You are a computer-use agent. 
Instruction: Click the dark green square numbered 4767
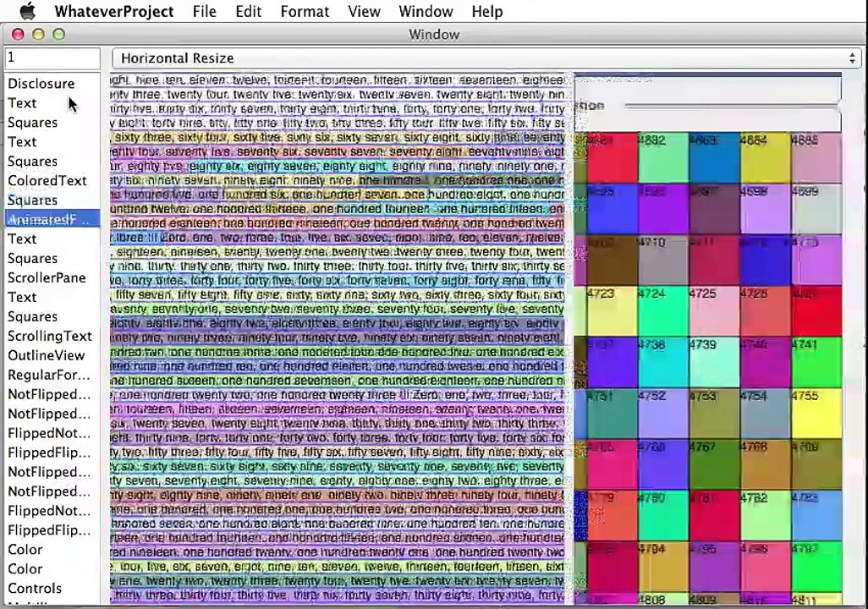714,465
